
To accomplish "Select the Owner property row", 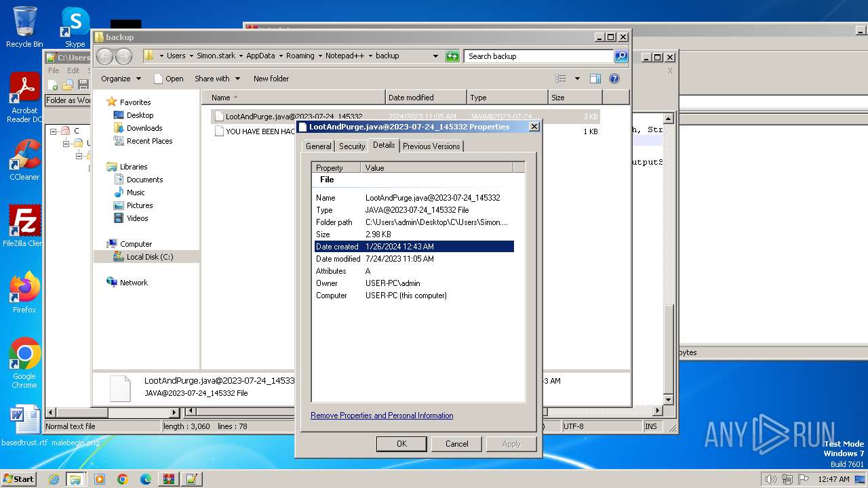I will click(x=414, y=283).
